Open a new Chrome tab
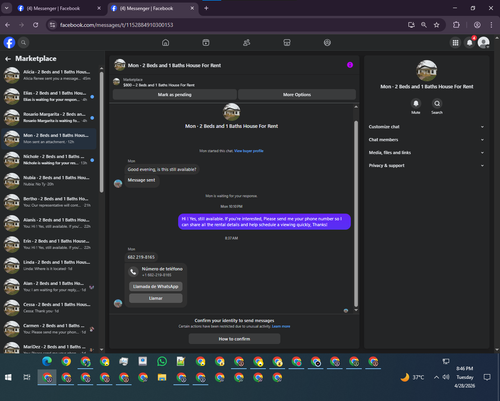 pos(206,8)
